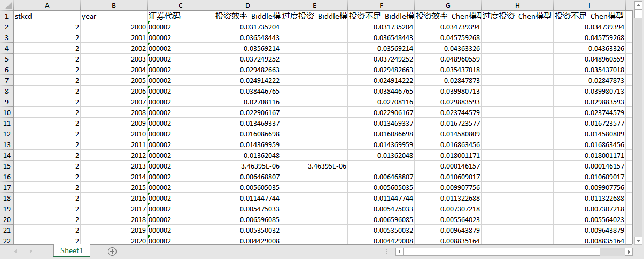644x259 pixels.
Task: Click vertical scrollbar up arrow
Action: pyautogui.click(x=638, y=4)
